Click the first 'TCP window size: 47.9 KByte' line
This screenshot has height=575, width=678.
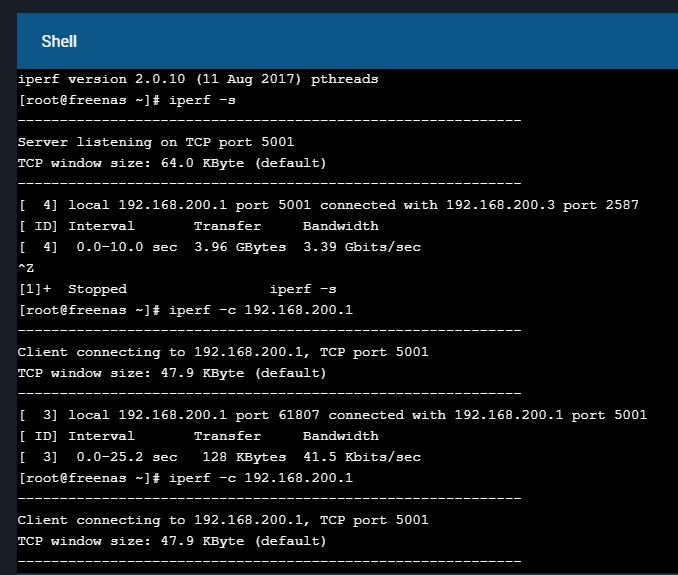click(172, 373)
